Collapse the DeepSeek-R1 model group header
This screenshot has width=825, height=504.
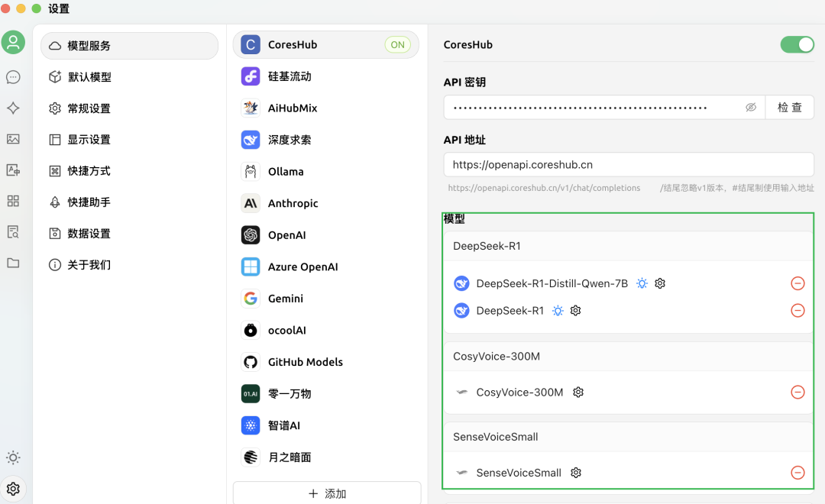pos(629,246)
